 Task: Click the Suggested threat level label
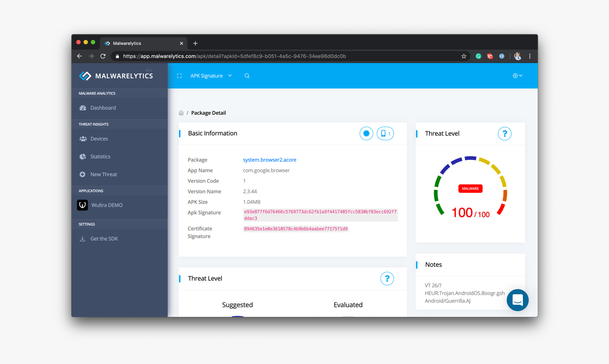click(237, 305)
